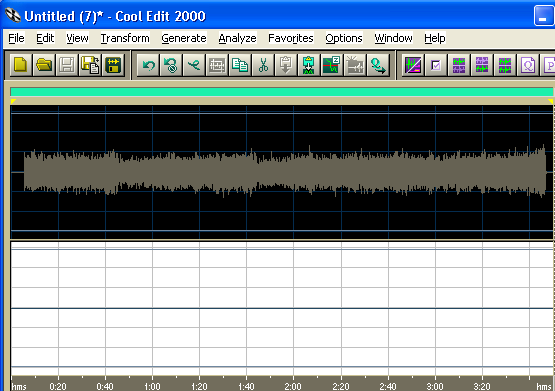
Task: Click the Undo arrow icon
Action: click(x=148, y=65)
